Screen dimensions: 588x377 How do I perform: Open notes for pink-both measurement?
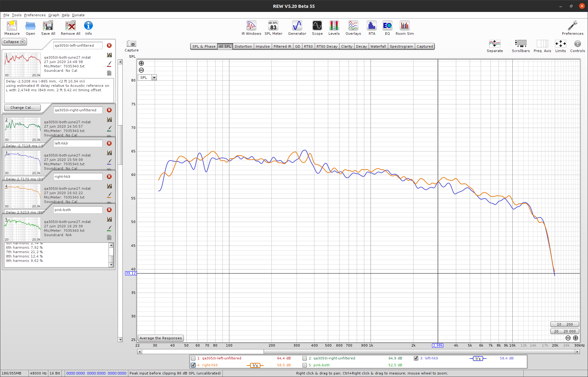(109, 237)
